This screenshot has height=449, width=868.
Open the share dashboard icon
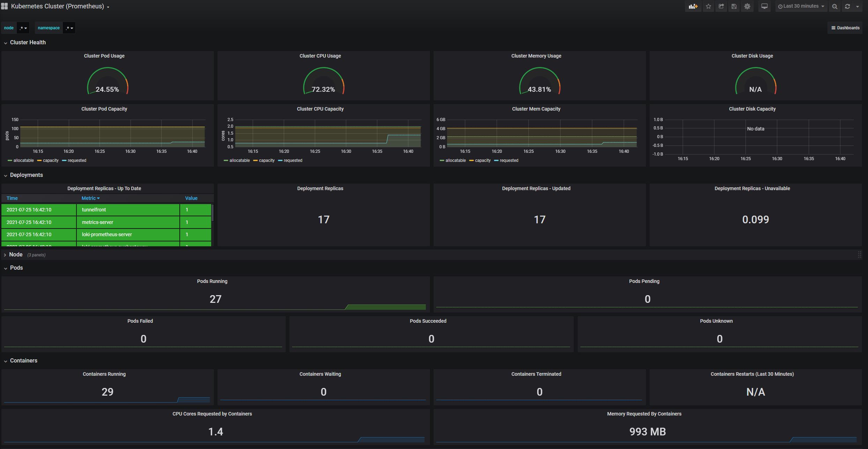pyautogui.click(x=721, y=6)
